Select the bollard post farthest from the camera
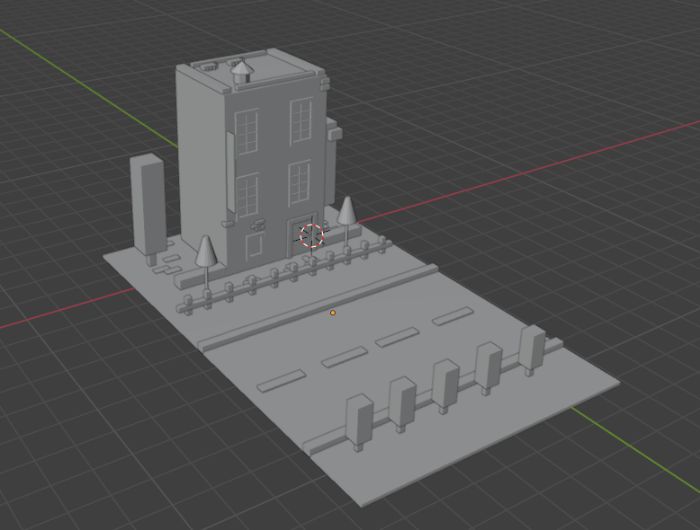Screen dimensions: 700x530 click(533, 350)
